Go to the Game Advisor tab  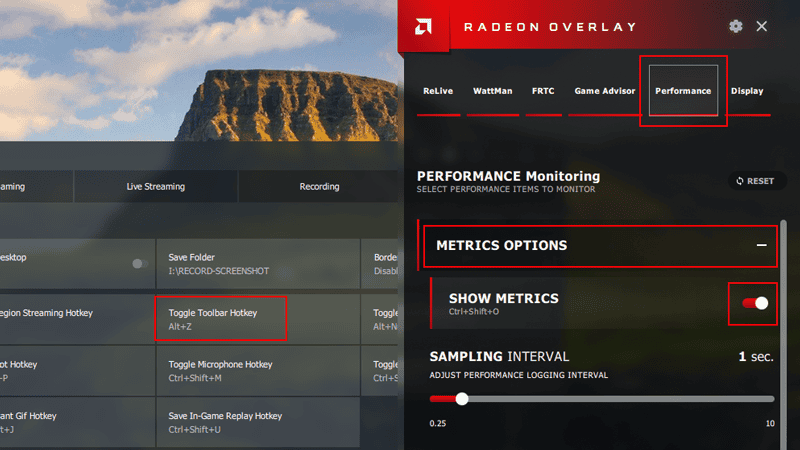[x=604, y=91]
